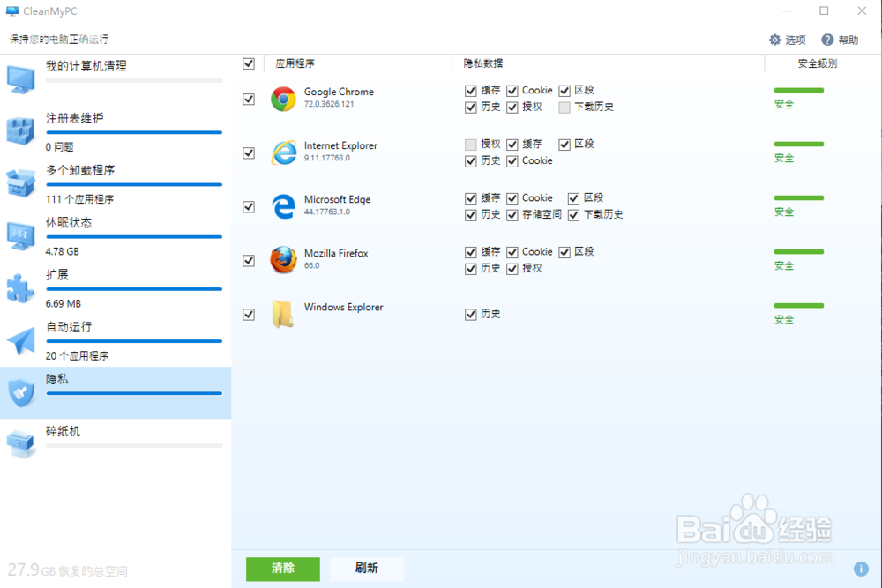Uncheck the Mozilla Firefox row checkbox

click(249, 260)
